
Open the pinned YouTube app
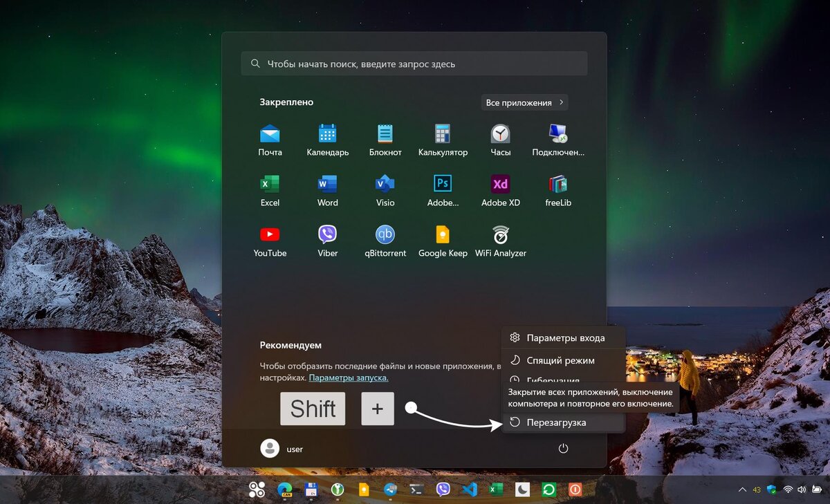(x=270, y=241)
